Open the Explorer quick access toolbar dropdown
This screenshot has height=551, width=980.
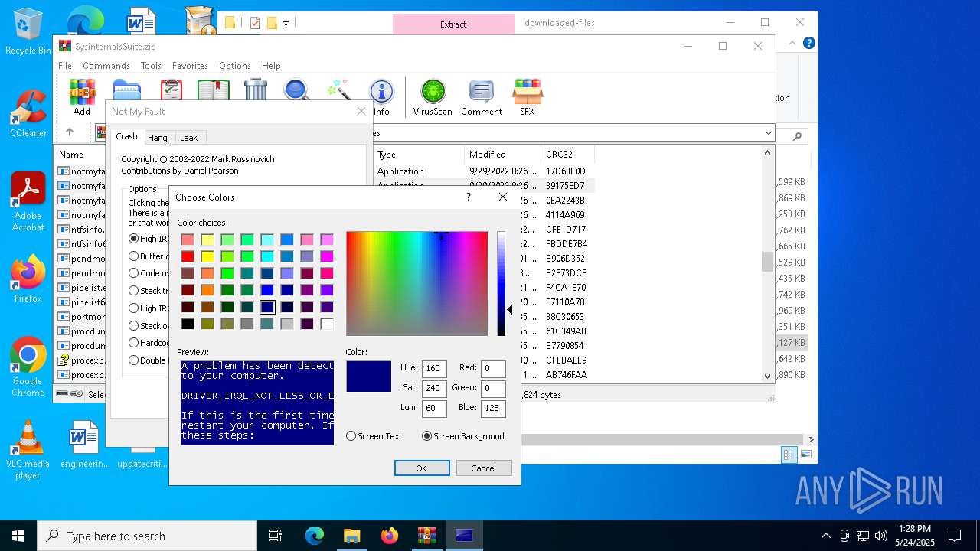[x=286, y=23]
